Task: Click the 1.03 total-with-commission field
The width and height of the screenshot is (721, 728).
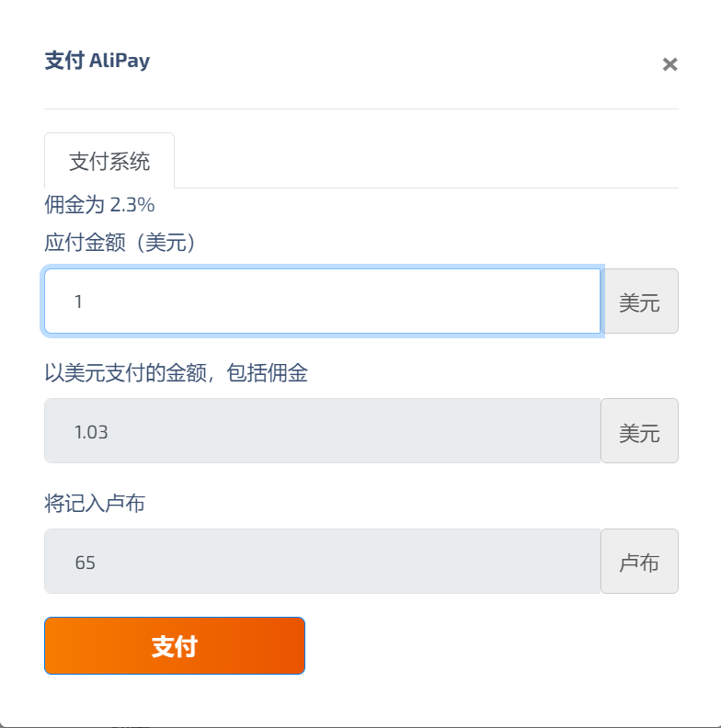Action: click(x=322, y=431)
